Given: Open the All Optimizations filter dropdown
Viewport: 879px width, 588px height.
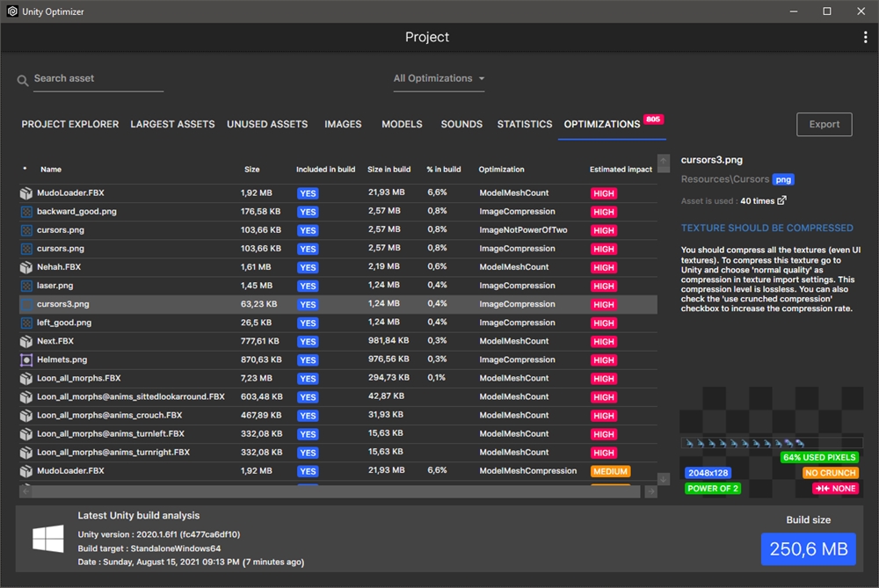Looking at the screenshot, I should [439, 78].
